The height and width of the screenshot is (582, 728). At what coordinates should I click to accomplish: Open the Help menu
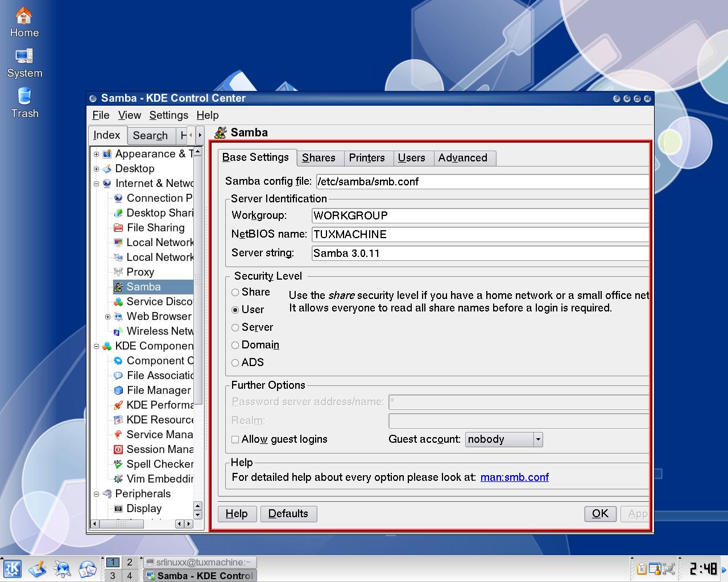click(208, 115)
